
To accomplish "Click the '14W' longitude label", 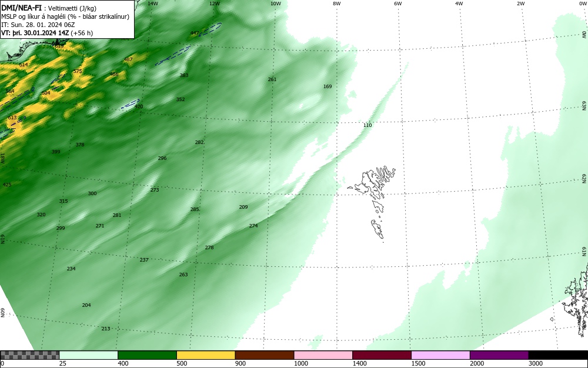I will point(153,4).
